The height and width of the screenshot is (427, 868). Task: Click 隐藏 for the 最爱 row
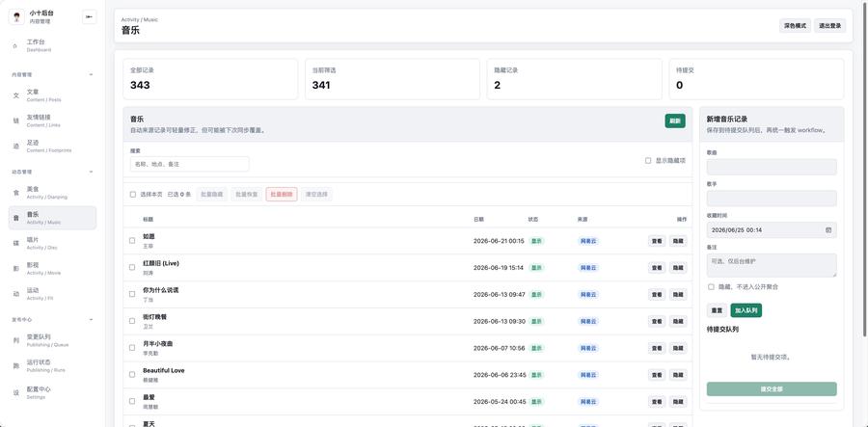678,402
